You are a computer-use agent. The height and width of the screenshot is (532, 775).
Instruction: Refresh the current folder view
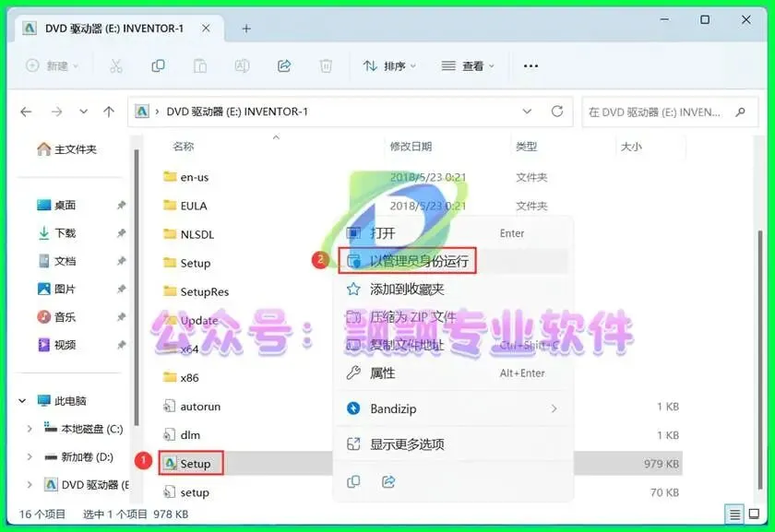coord(557,112)
